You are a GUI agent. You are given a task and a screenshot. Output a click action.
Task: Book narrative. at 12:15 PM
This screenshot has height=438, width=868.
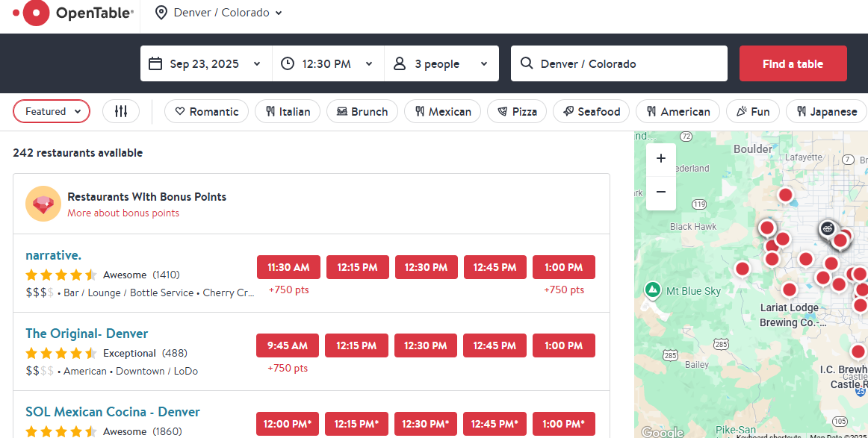coord(358,267)
